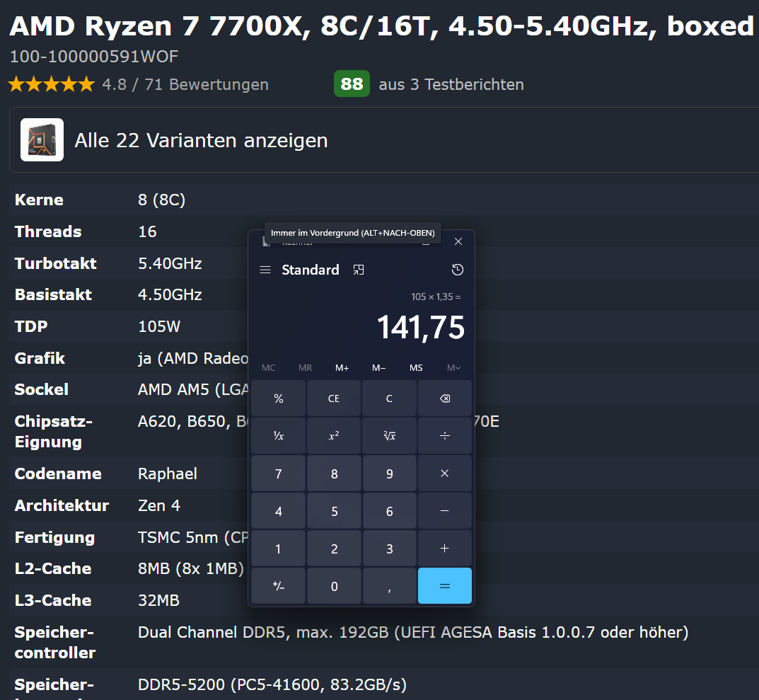
Task: Open the M memory list dropdown
Action: pyautogui.click(x=453, y=367)
